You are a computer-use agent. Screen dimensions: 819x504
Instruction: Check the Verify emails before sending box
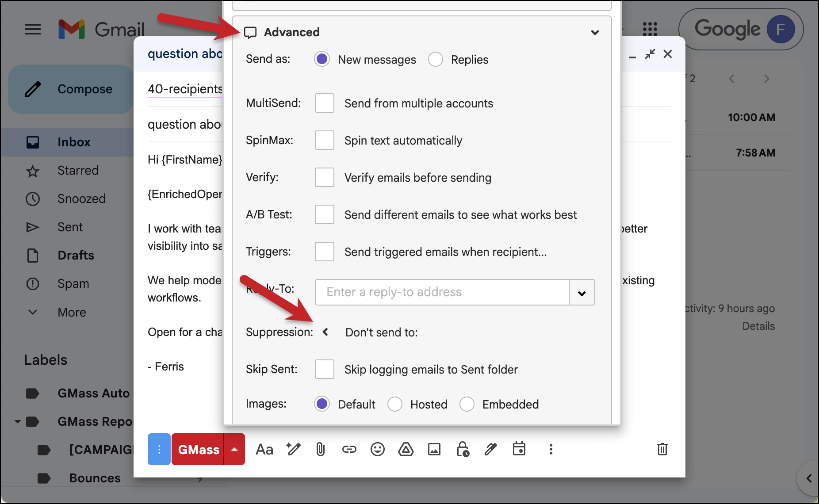point(324,177)
